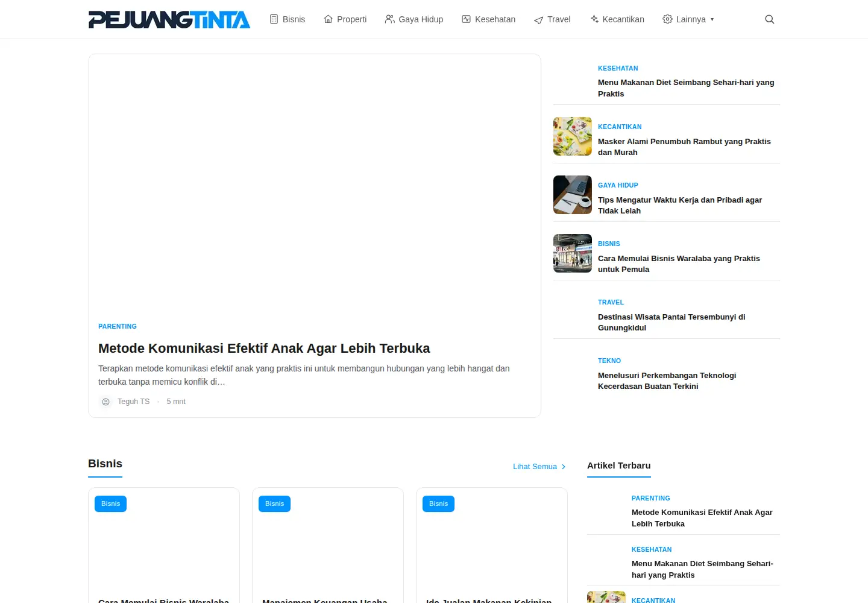Expand the Lainnya dropdown arrow
The width and height of the screenshot is (868, 603).
click(x=712, y=19)
